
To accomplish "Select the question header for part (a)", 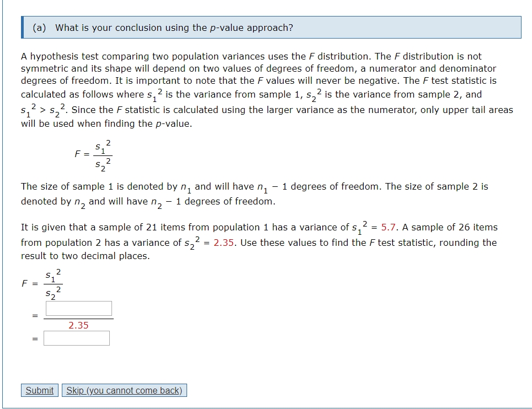I will [270, 27].
